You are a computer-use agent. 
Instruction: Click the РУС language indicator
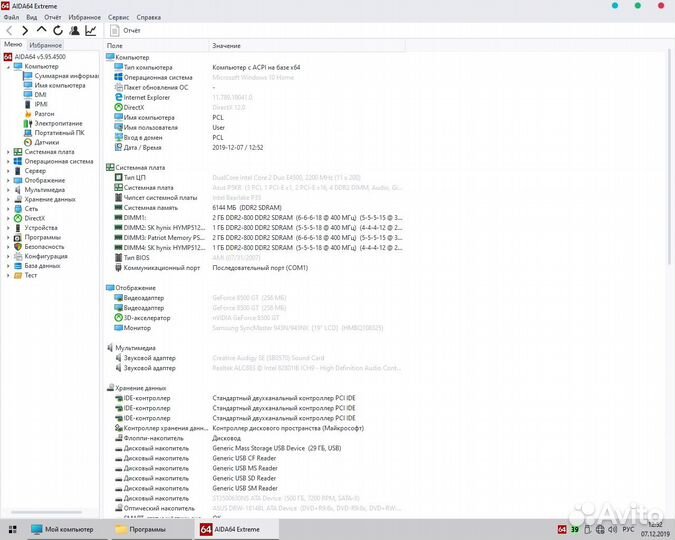pyautogui.click(x=629, y=529)
